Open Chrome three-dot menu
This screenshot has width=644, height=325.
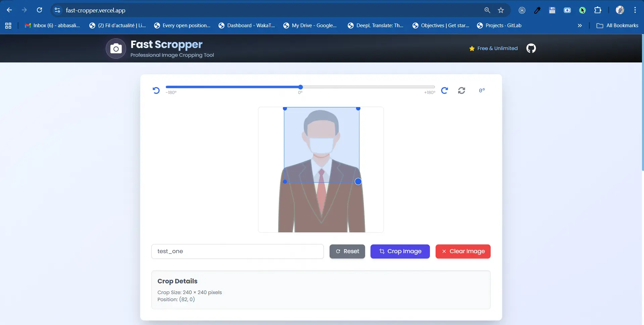(x=635, y=10)
